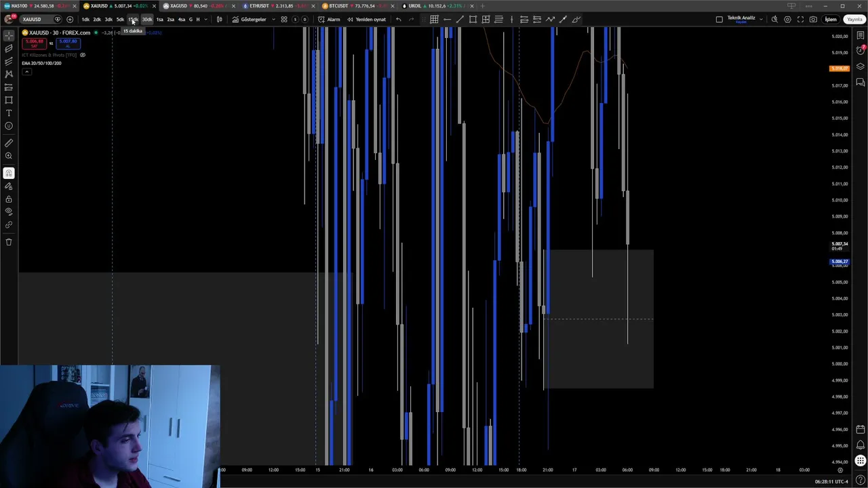Toggle stay-in-drawing-mode pencil lock

pos(9,186)
